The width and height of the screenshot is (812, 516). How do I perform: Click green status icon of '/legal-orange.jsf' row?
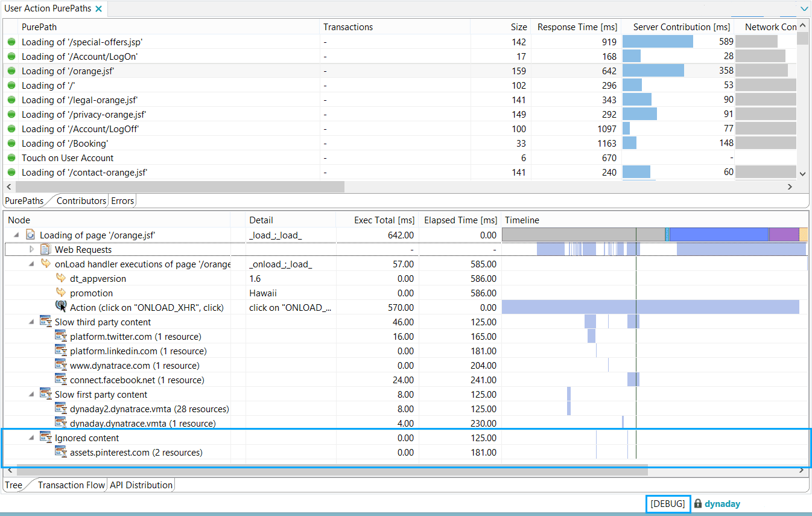11,100
